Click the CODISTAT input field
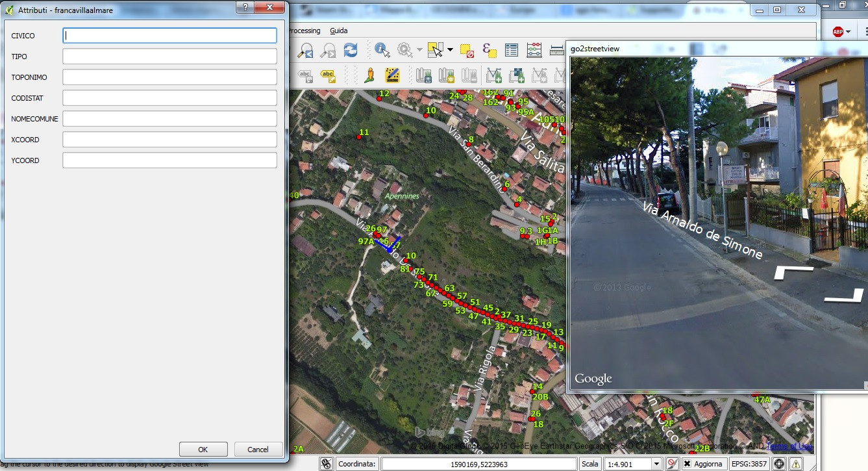The width and height of the screenshot is (868, 471). pos(170,98)
